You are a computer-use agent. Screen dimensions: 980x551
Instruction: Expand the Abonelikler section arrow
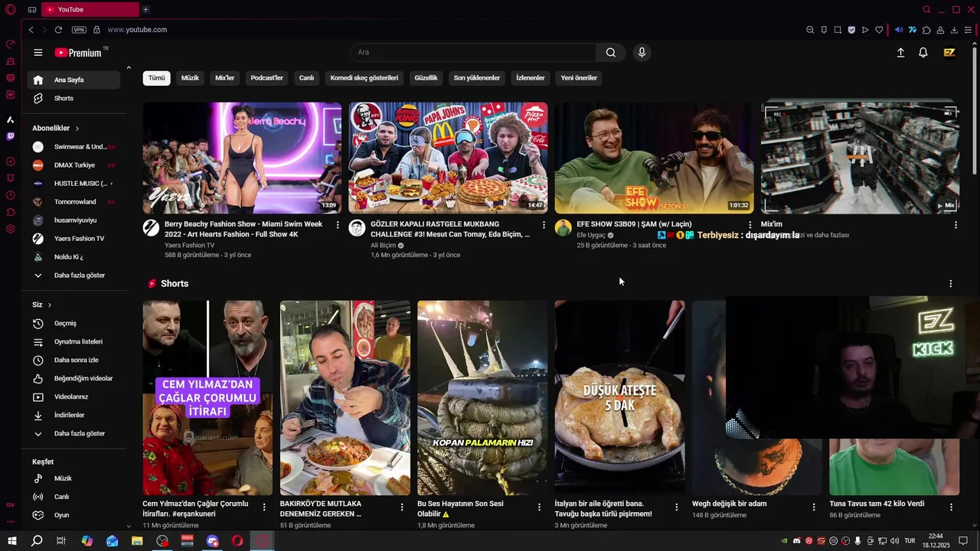point(77,129)
